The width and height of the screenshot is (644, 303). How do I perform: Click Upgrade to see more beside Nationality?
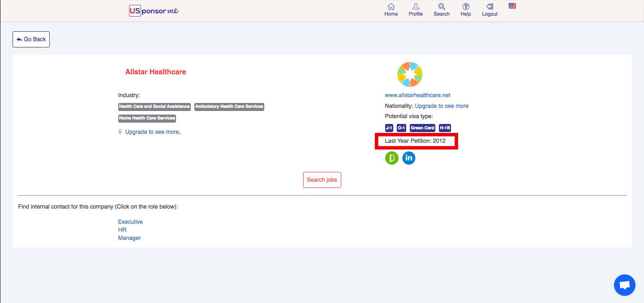click(442, 106)
